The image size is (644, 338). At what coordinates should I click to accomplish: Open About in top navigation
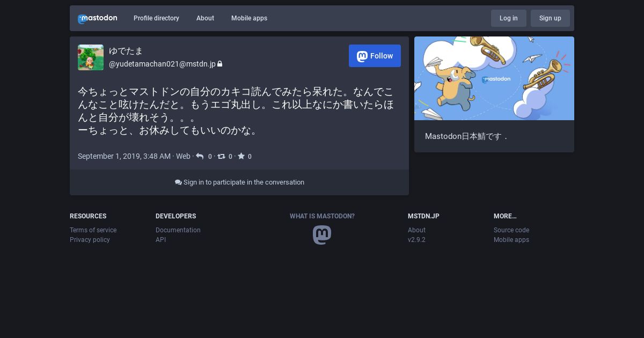click(x=205, y=18)
